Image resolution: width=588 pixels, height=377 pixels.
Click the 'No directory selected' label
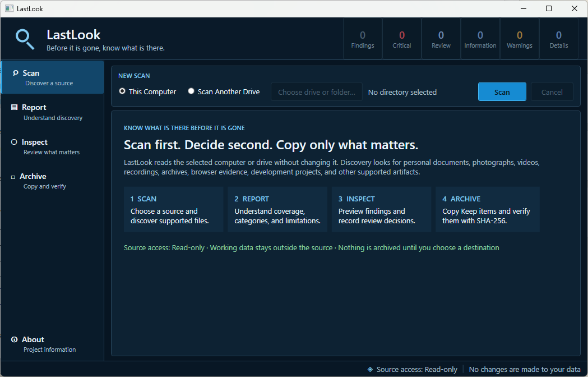click(x=402, y=92)
